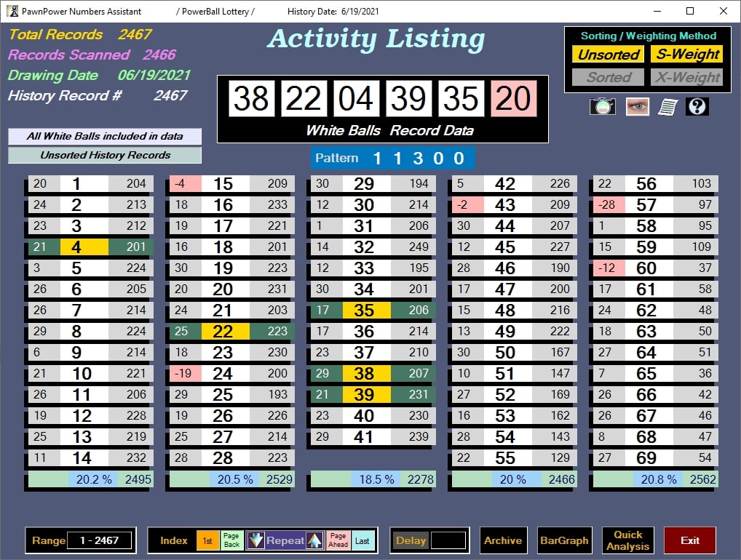Click the eye preview icon
The image size is (741, 560).
pyautogui.click(x=637, y=105)
